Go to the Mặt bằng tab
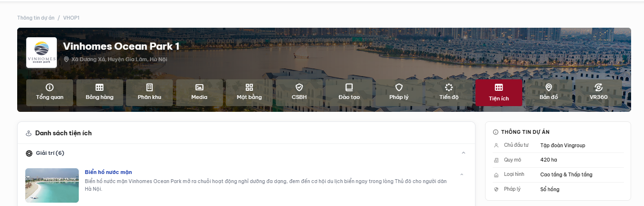 tap(249, 93)
